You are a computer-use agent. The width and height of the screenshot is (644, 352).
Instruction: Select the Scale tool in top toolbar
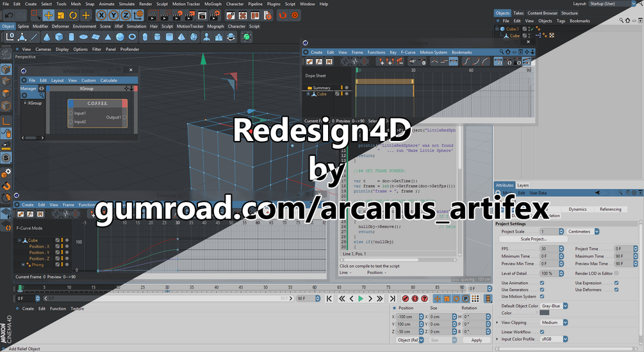[x=61, y=15]
